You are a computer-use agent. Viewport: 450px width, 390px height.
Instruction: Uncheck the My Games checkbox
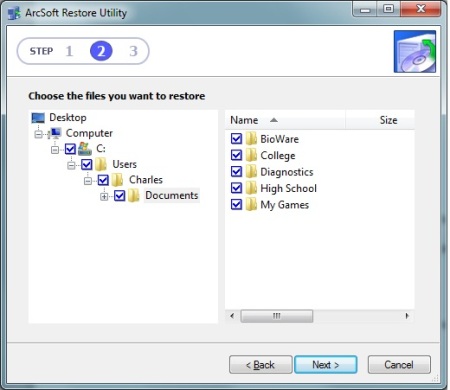click(236, 204)
